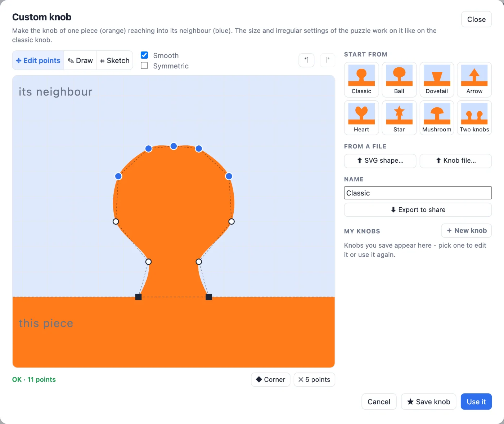Click the redo arrow icon
The width and height of the screenshot is (504, 424).
coord(327,60)
